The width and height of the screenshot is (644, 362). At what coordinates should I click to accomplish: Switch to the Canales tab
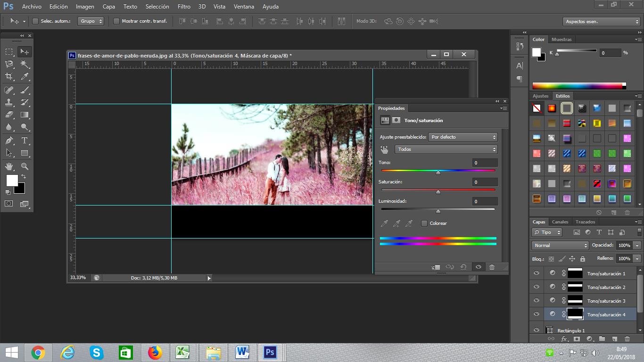coord(560,222)
